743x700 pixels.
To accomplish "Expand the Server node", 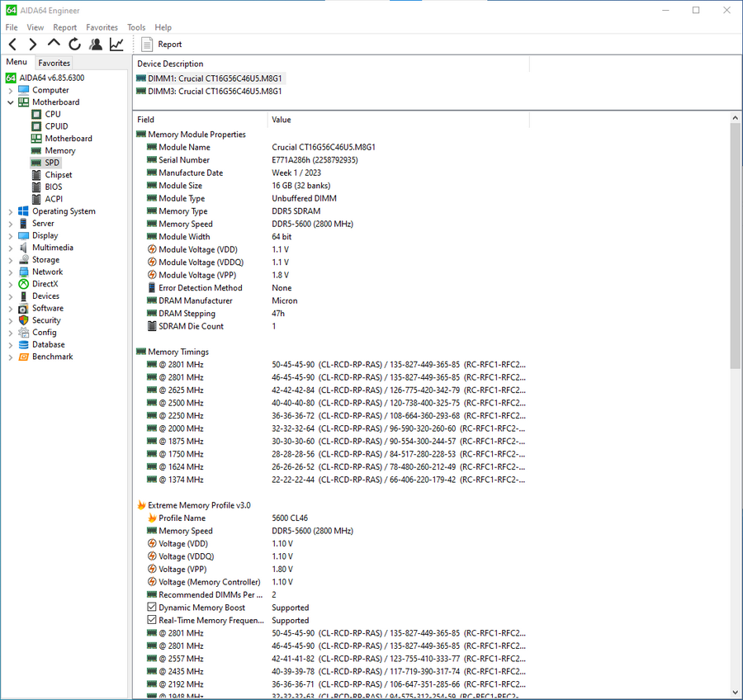I will tap(11, 224).
